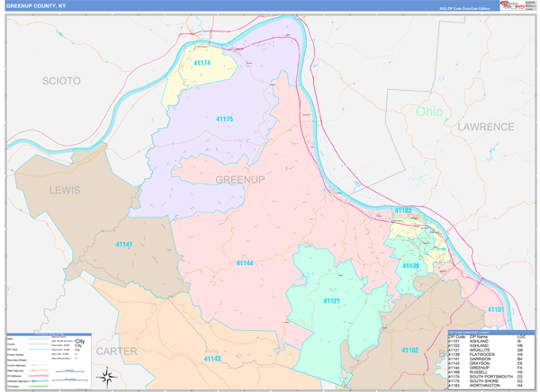Click the 41139 ZIP code label

pyautogui.click(x=409, y=265)
